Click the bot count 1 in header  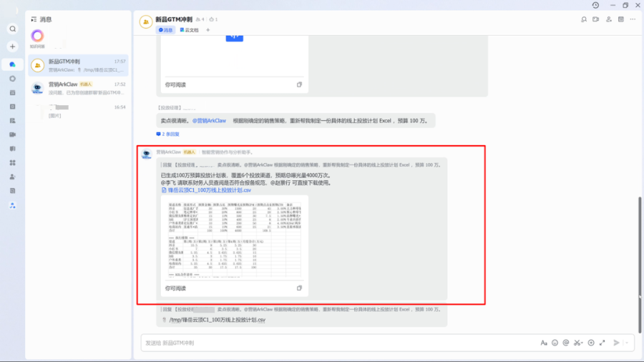(213, 19)
